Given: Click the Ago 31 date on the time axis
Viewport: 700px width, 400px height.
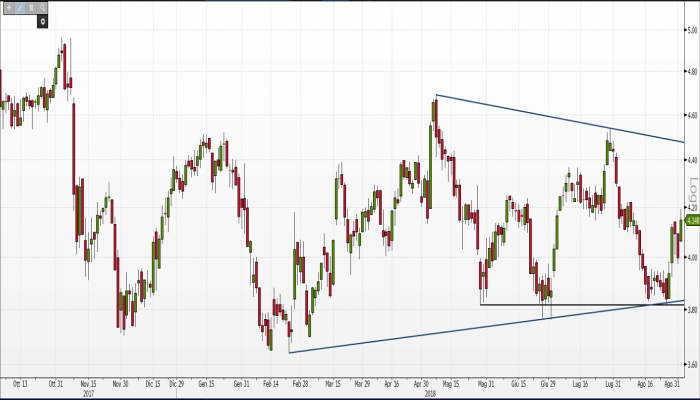Looking at the screenshot, I should pyautogui.click(x=675, y=382).
